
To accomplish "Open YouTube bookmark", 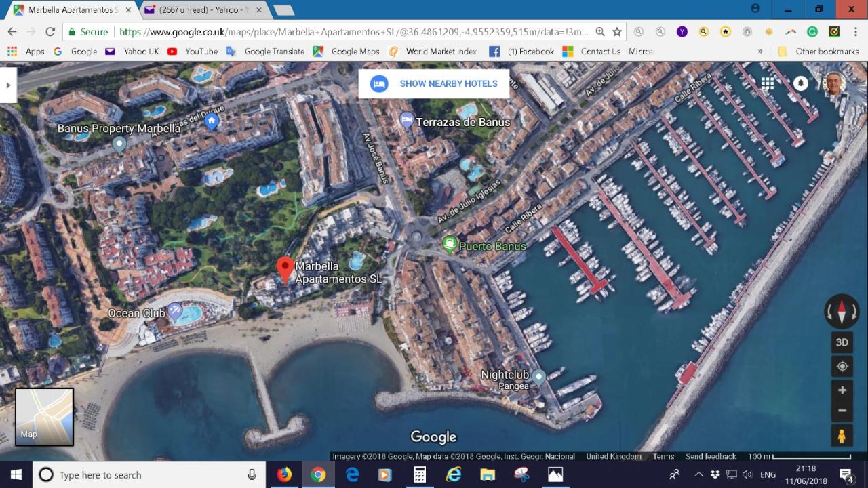I will coord(193,52).
